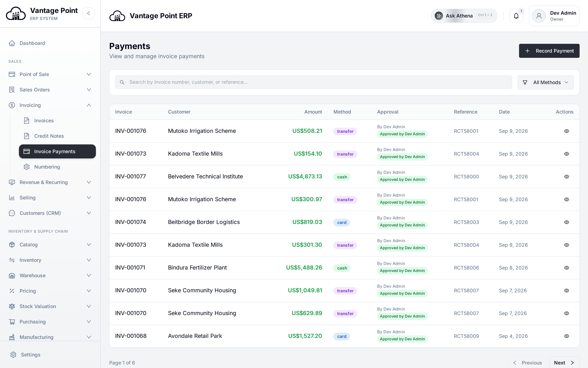The image size is (588, 368).
Task: Click the Numbering gear icon
Action: [x=26, y=167]
